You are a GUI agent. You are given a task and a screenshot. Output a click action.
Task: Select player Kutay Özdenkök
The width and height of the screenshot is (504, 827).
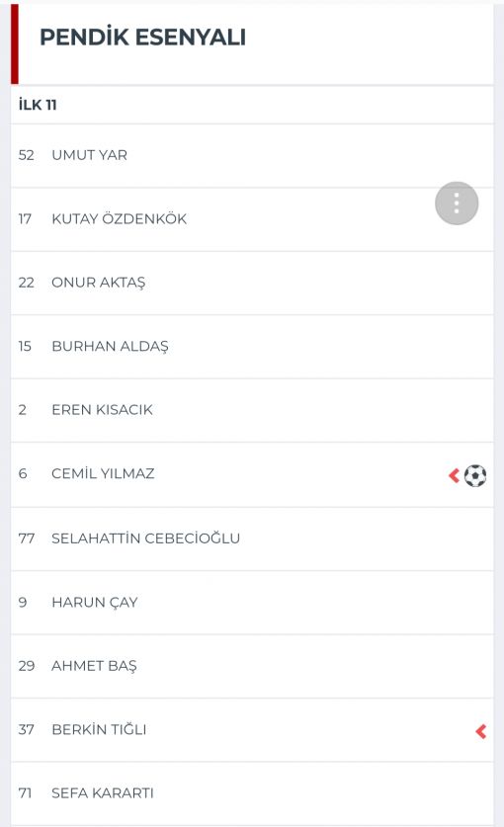(252, 219)
